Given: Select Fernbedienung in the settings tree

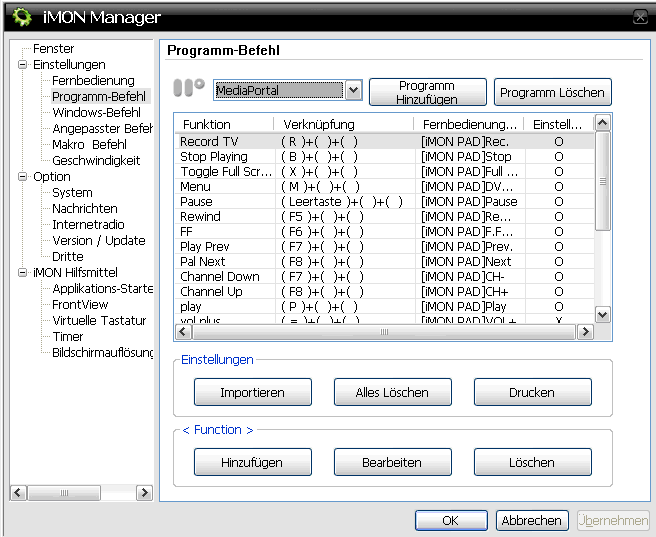Looking at the screenshot, I should (x=93, y=81).
